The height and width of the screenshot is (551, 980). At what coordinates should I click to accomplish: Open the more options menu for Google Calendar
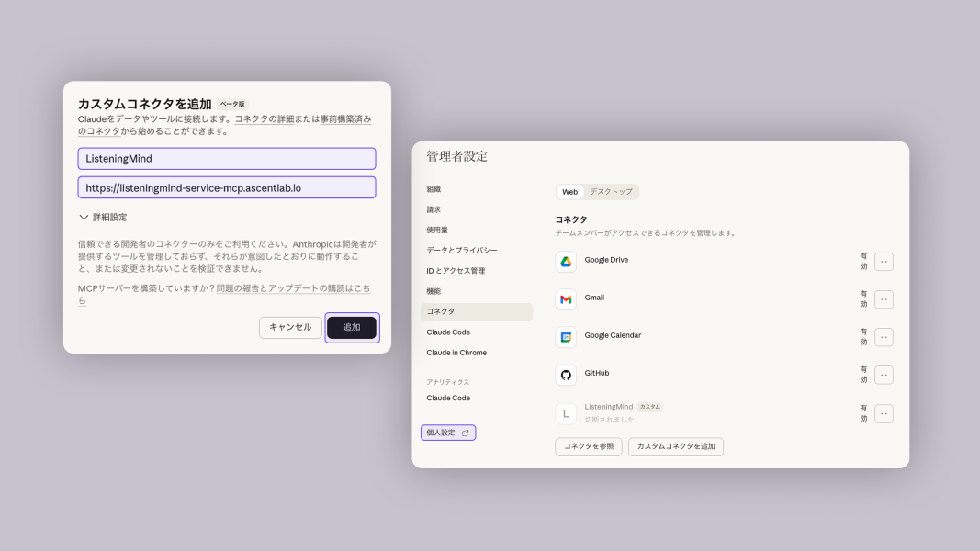click(884, 337)
